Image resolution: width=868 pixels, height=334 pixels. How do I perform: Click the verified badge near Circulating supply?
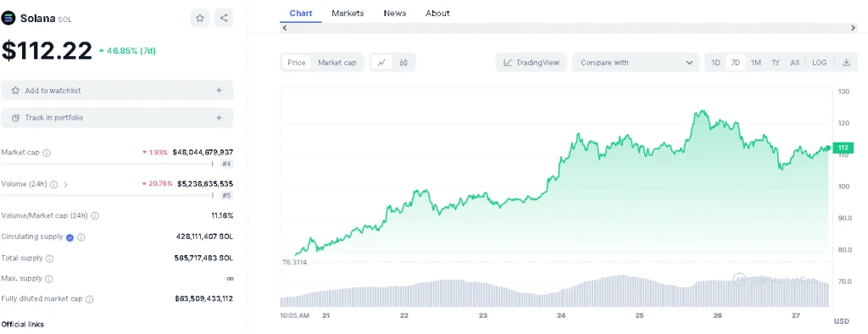70,237
